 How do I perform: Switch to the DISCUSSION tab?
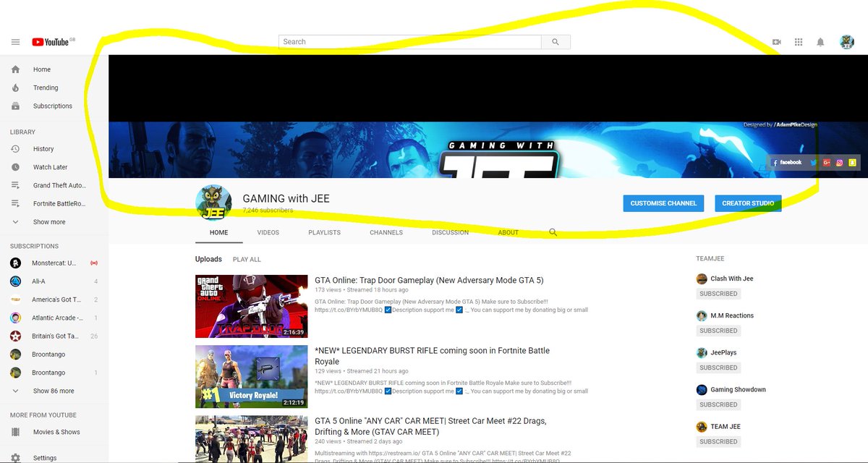[451, 232]
